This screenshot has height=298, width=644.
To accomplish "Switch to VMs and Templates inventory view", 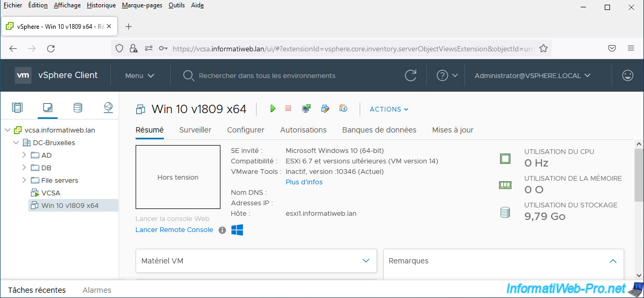I will point(48,108).
